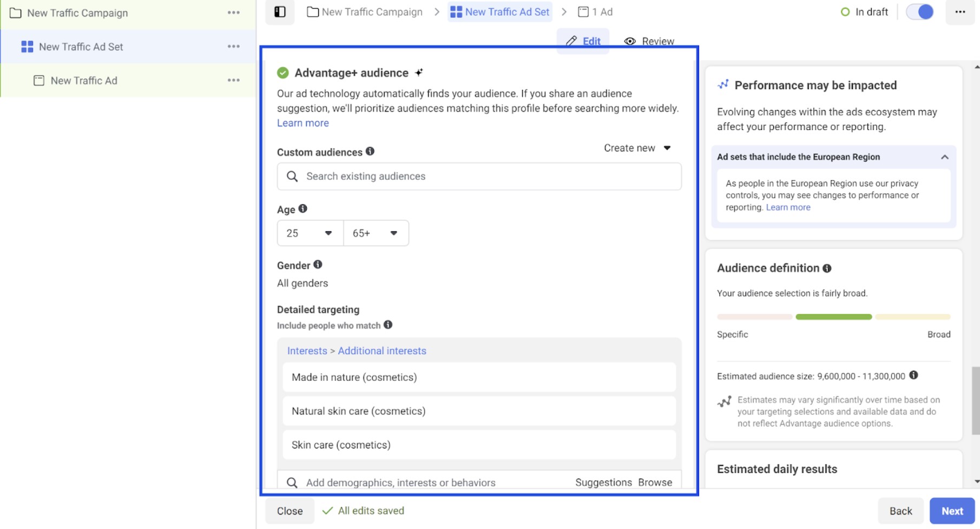980x529 pixels.
Task: Click the Age info icon
Action: pos(304,208)
